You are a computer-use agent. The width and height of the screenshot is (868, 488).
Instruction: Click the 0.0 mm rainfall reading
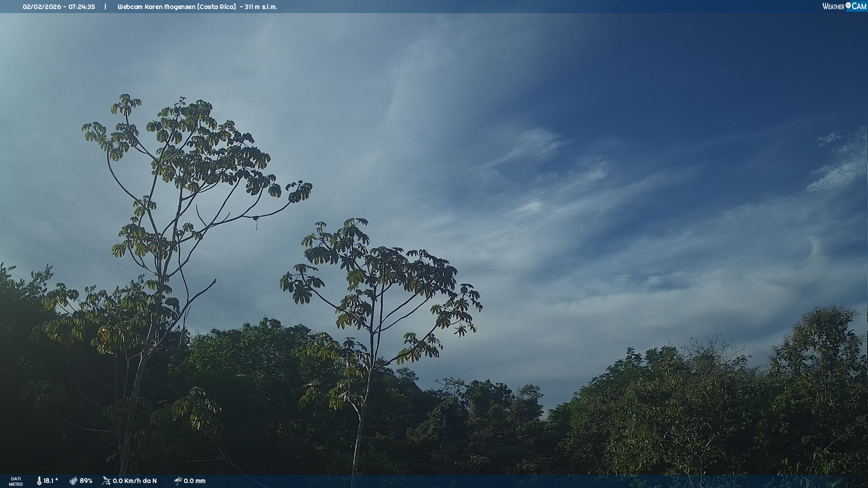[194, 481]
